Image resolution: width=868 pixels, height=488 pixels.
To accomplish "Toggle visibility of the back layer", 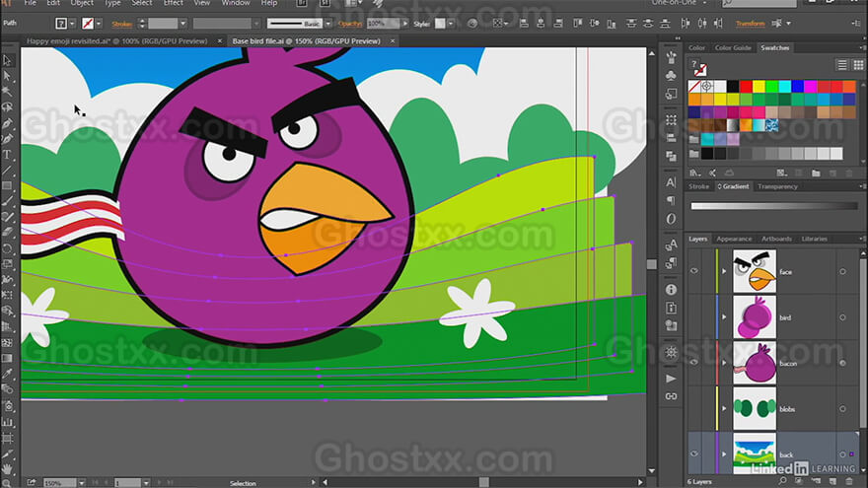I will coord(694,453).
